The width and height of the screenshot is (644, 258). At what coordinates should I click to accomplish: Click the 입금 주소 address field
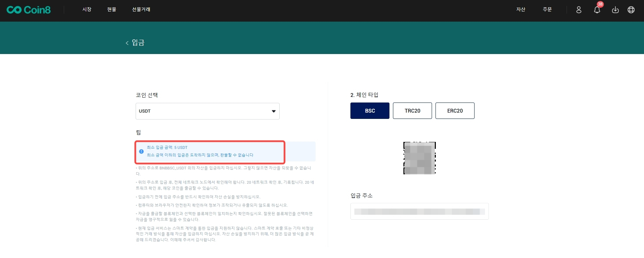coord(419,211)
